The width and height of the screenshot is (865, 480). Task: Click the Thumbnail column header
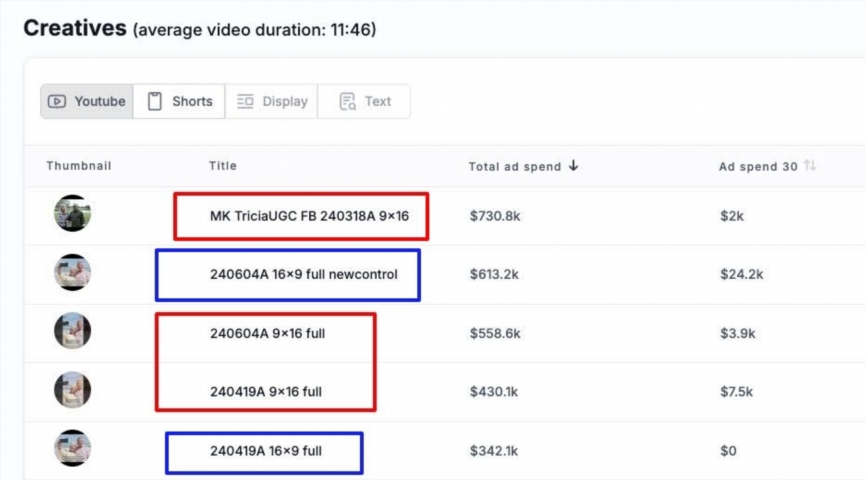[79, 166]
